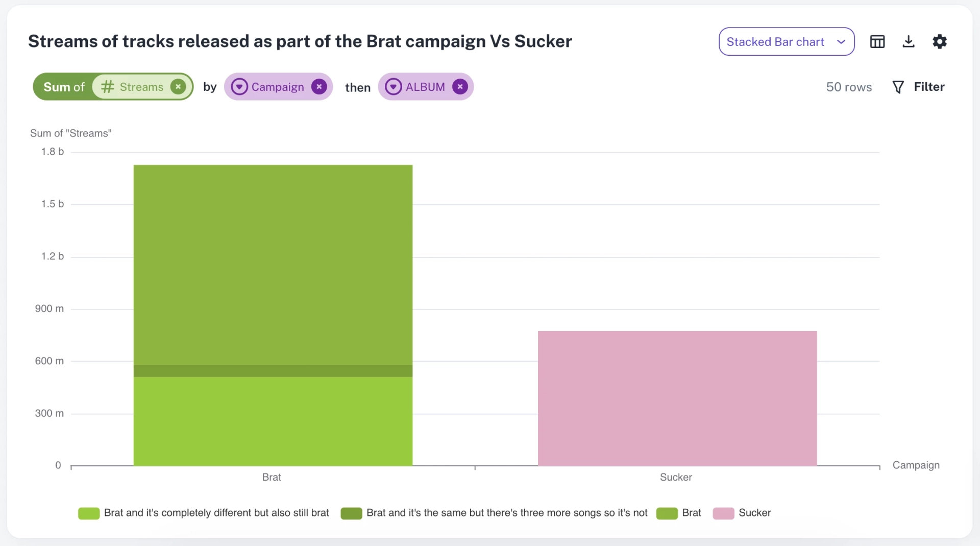The height and width of the screenshot is (546, 980).
Task: Remove the Streams measure pill
Action: click(x=178, y=87)
